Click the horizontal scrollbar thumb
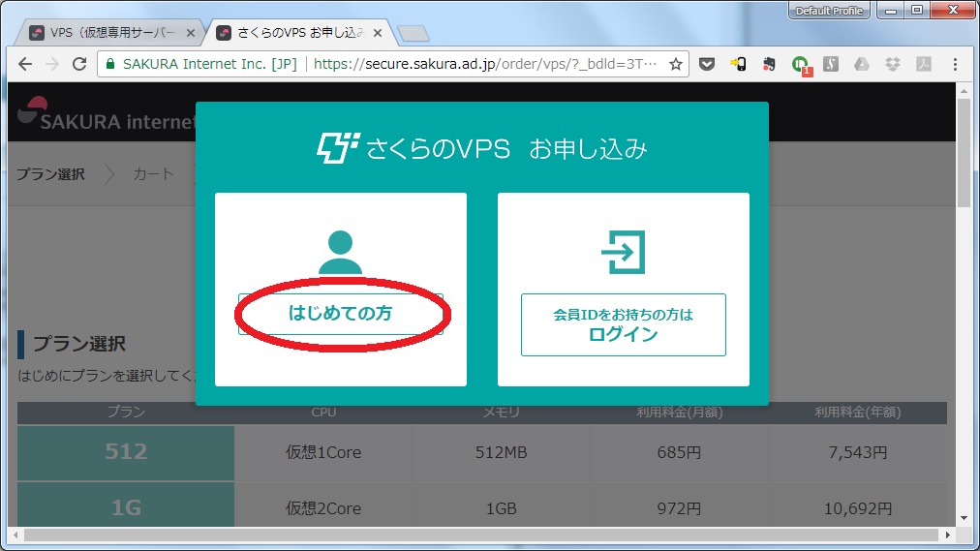The image size is (980, 551). click(481, 535)
